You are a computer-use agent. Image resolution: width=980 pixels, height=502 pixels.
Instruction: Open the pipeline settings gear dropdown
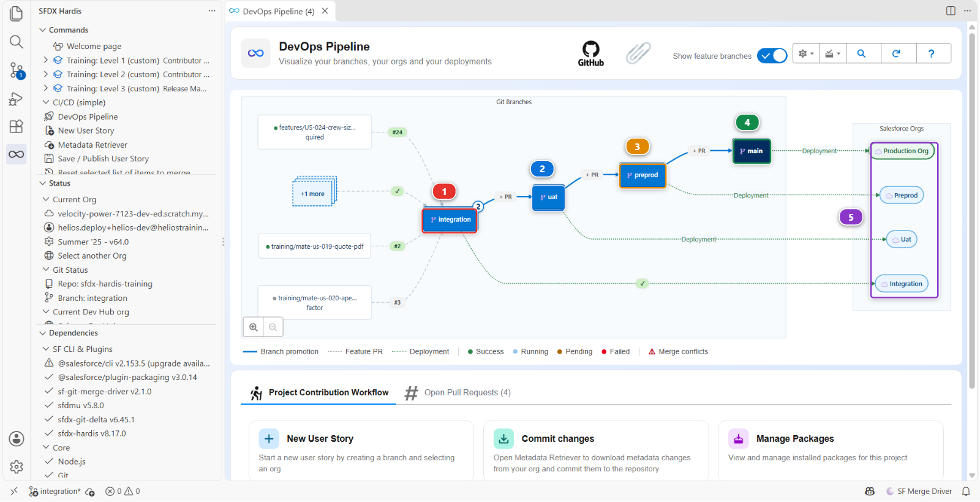coord(806,54)
